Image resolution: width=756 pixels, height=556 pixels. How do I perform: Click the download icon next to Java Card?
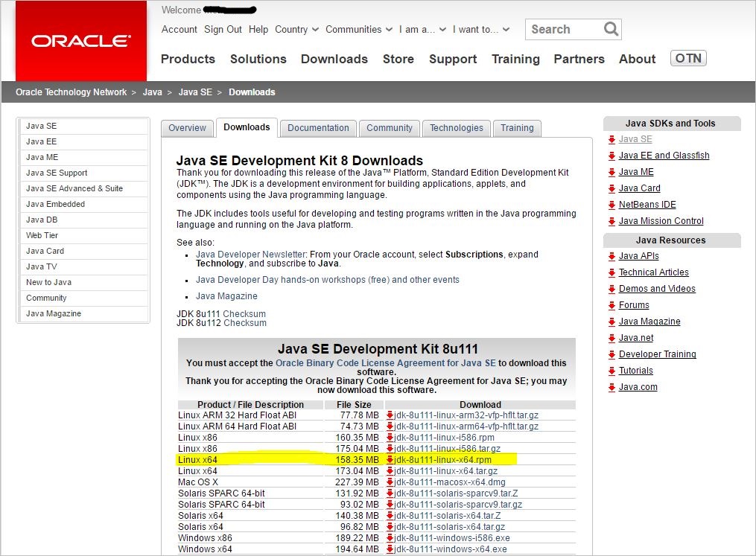(x=613, y=188)
